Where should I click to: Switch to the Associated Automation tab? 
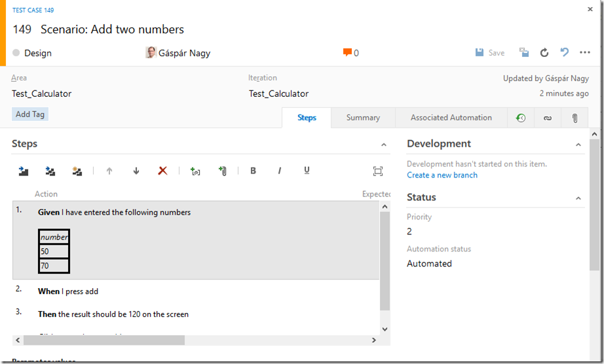click(451, 118)
